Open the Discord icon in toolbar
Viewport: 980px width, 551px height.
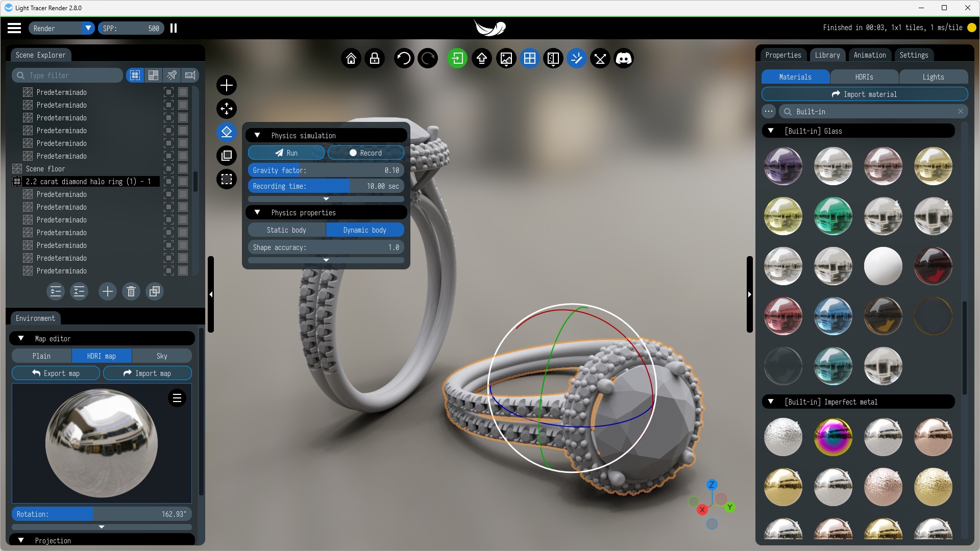pyautogui.click(x=624, y=59)
